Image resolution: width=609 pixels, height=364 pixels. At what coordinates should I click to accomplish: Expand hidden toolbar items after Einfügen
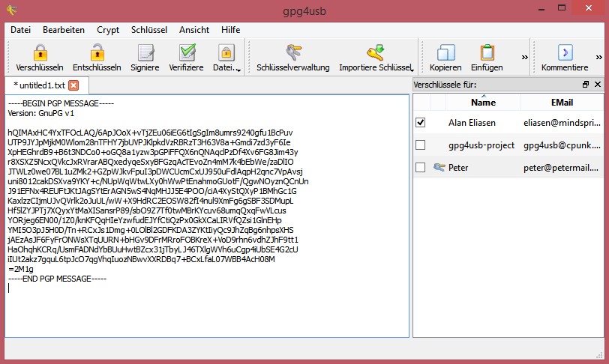click(x=525, y=57)
